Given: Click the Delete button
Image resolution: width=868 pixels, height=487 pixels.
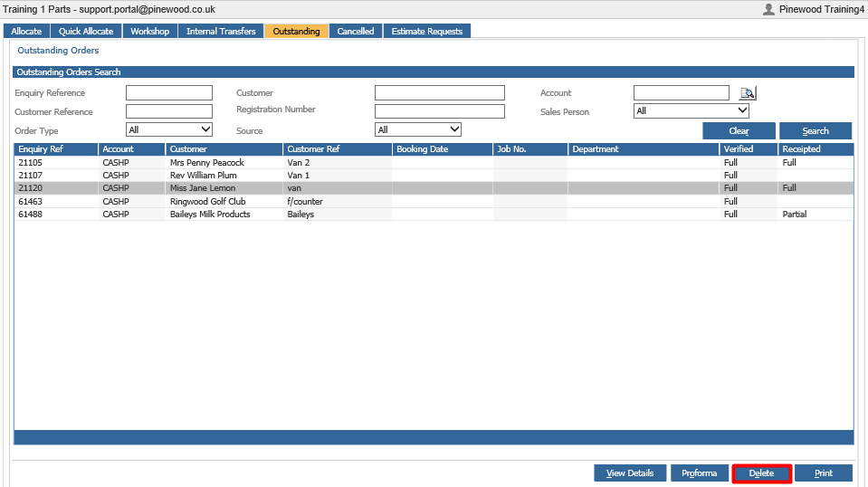Looking at the screenshot, I should (762, 473).
